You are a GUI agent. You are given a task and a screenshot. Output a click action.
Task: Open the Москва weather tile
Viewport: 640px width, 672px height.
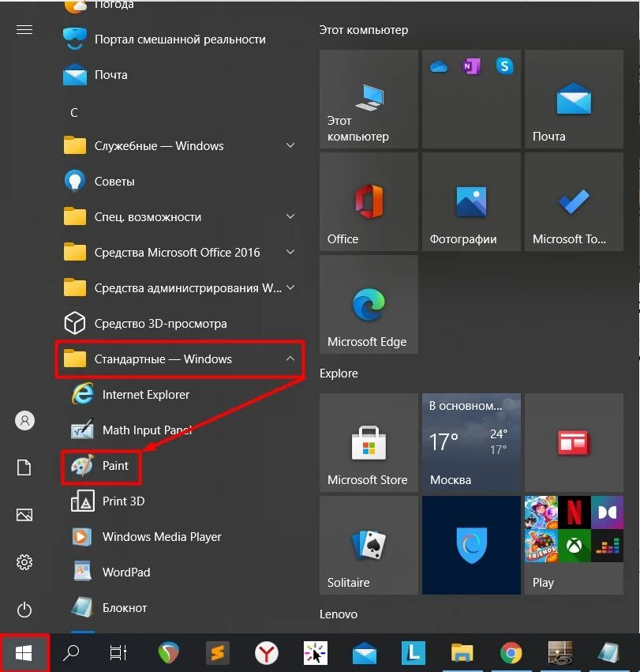point(471,443)
